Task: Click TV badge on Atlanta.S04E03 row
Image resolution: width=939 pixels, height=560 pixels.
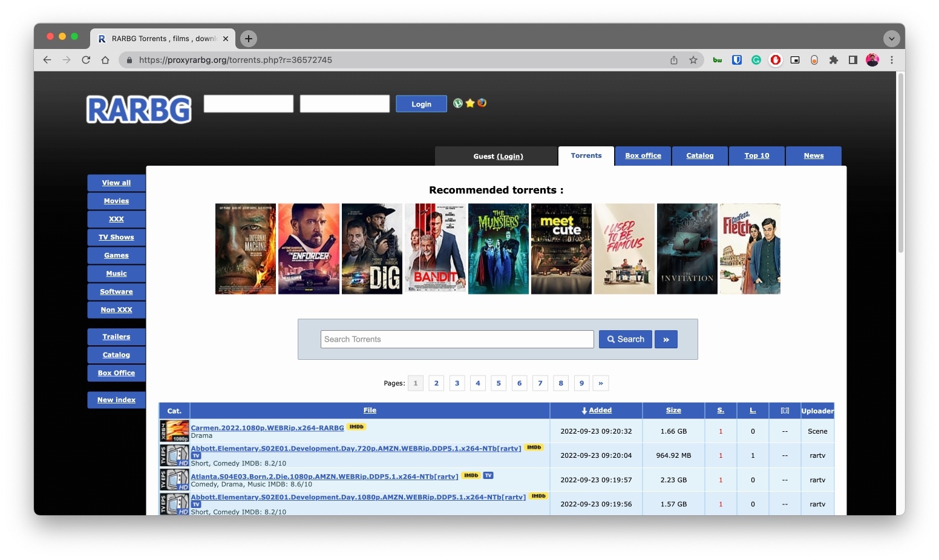Action: click(x=488, y=475)
